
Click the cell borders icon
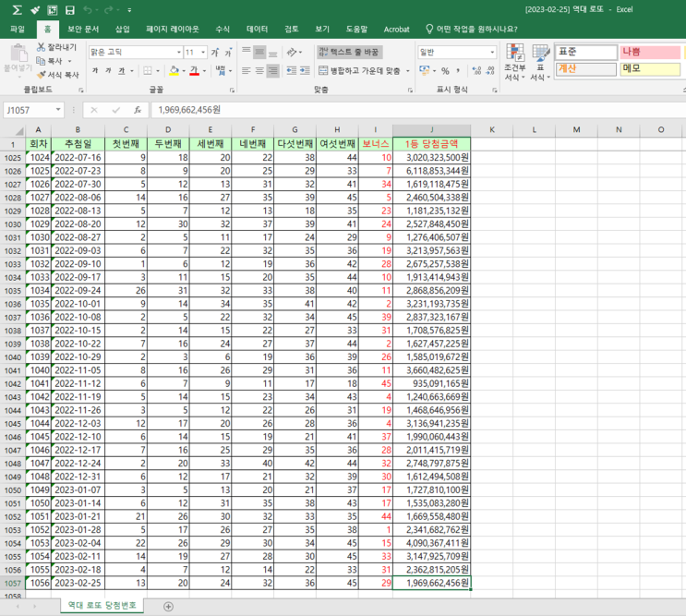pos(148,70)
